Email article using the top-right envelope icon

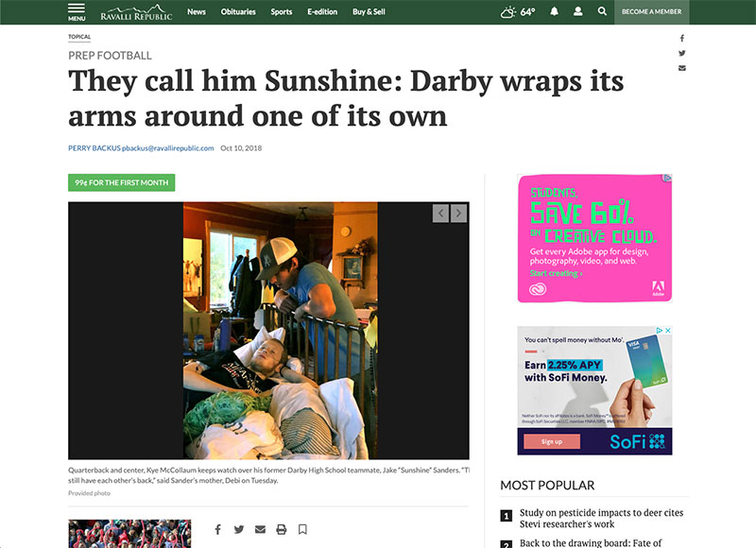pyautogui.click(x=681, y=68)
